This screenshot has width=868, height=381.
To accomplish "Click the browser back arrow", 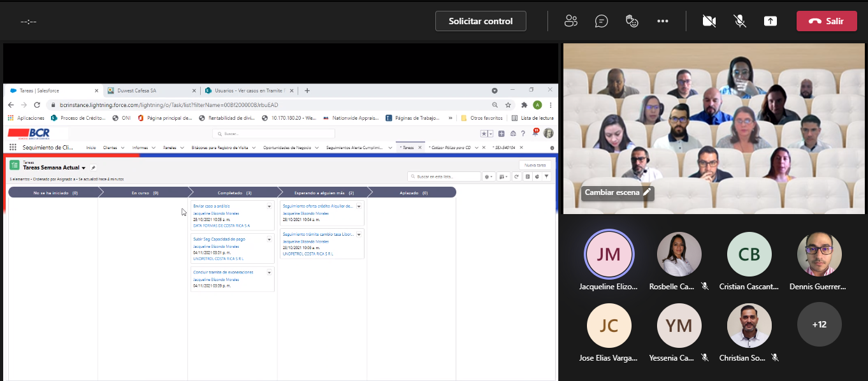I will point(11,104).
